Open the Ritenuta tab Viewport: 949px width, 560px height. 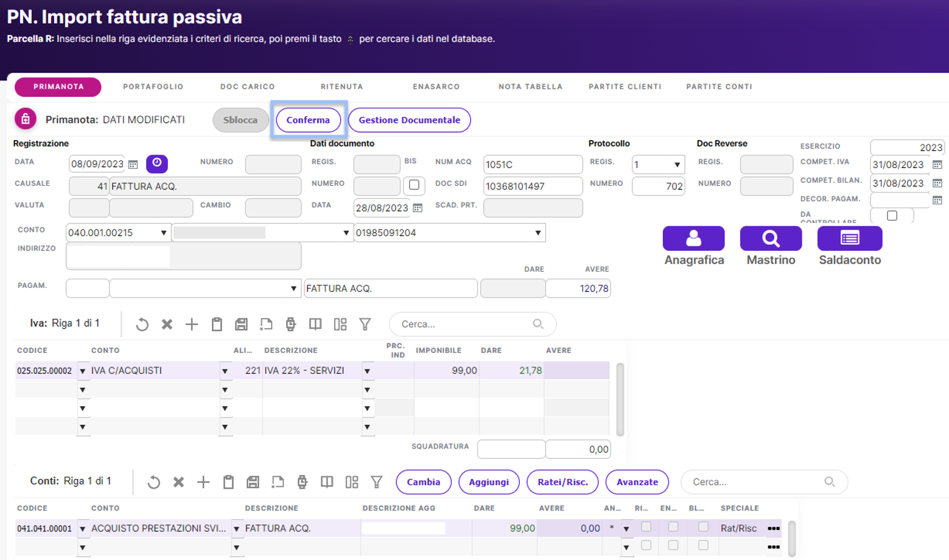341,86
